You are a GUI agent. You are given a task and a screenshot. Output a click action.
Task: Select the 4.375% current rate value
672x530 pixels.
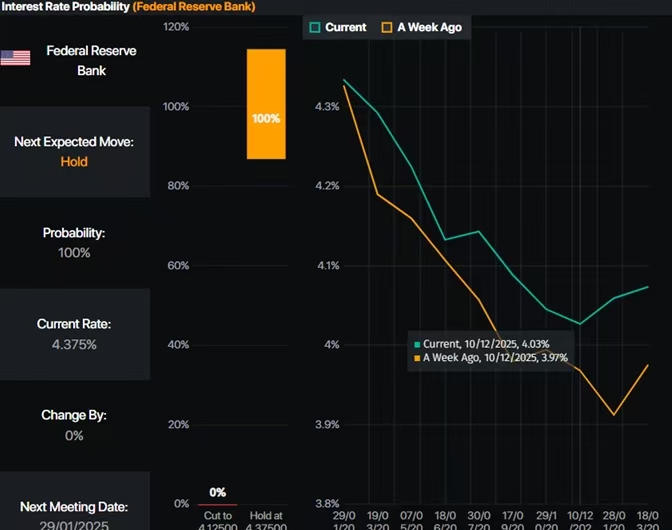tap(74, 344)
